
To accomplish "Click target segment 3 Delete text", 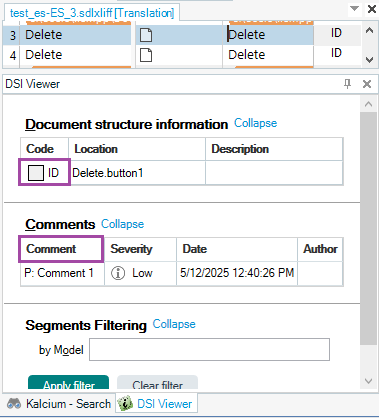I will 247,35.
